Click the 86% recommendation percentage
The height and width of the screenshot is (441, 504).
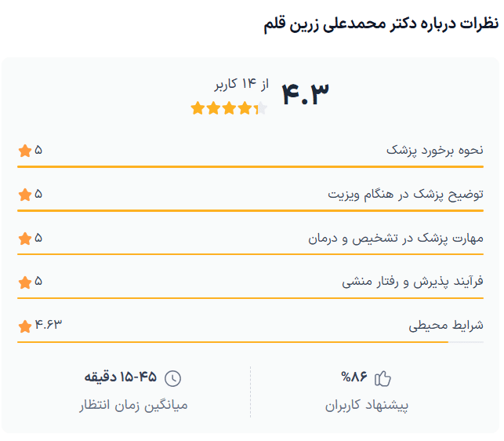click(x=354, y=378)
